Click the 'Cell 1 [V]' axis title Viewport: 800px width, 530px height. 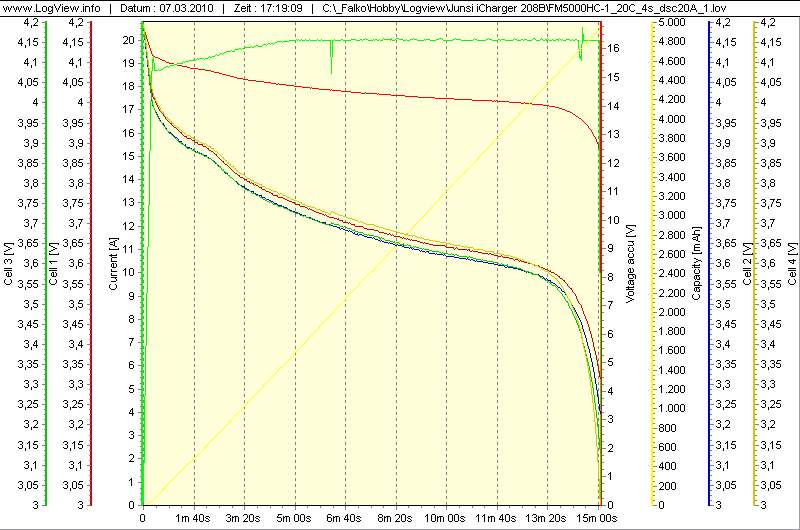[x=53, y=264]
